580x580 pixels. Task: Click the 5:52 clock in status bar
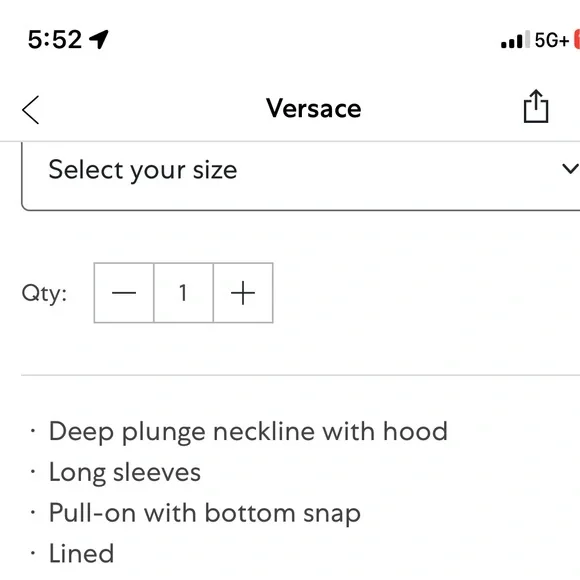tap(55, 40)
